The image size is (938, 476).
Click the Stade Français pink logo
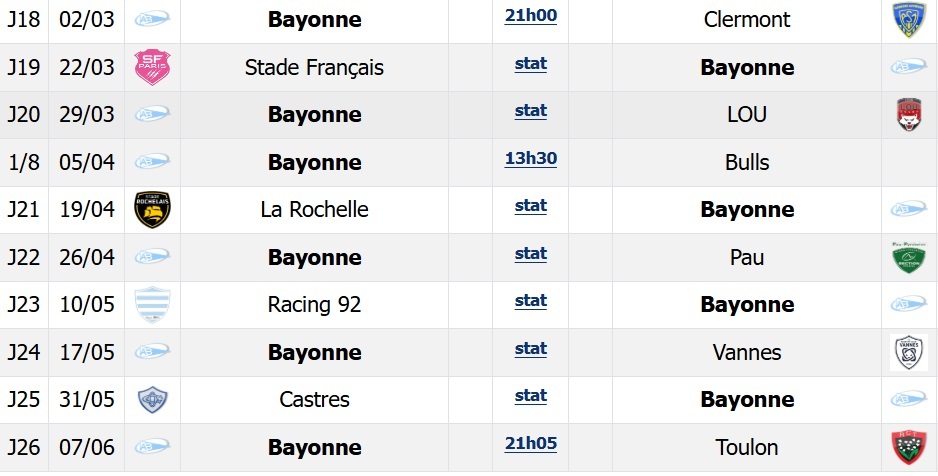point(152,67)
